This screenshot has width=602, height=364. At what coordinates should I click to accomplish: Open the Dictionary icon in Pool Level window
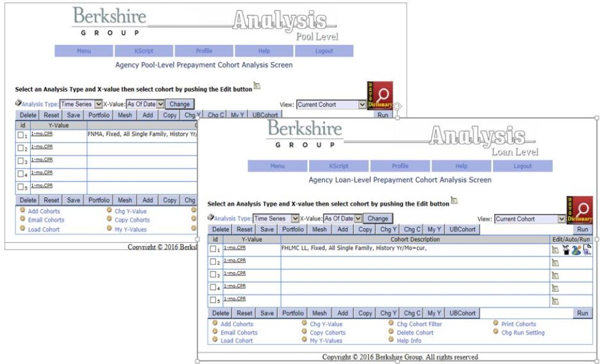(380, 95)
